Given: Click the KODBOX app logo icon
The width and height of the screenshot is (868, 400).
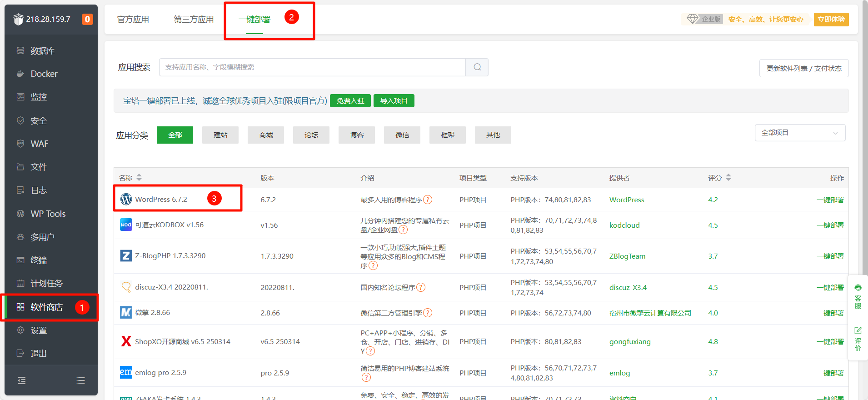Looking at the screenshot, I should [126, 225].
